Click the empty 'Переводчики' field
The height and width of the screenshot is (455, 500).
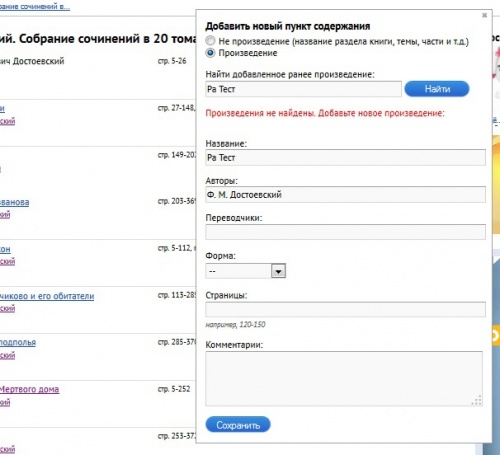345,232
